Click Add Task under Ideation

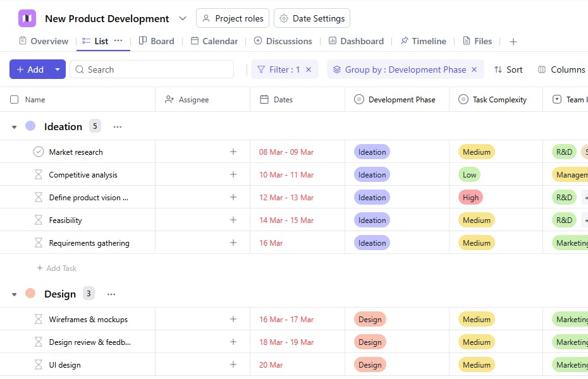click(x=57, y=268)
